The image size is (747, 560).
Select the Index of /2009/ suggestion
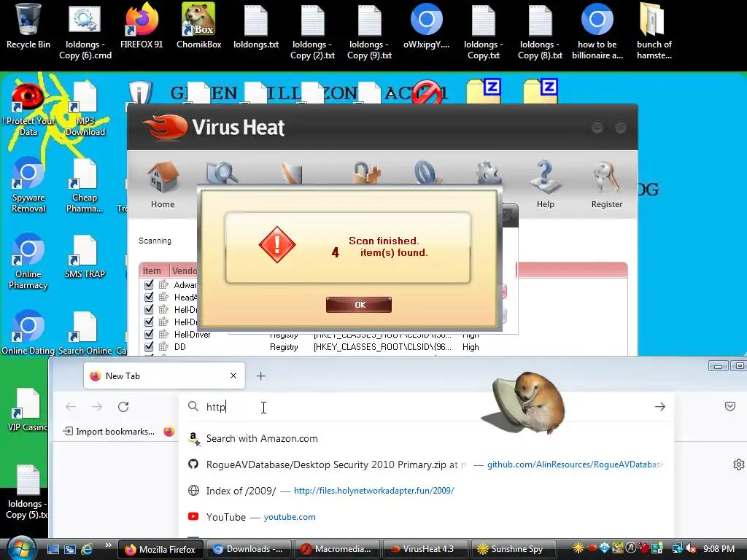click(426, 491)
